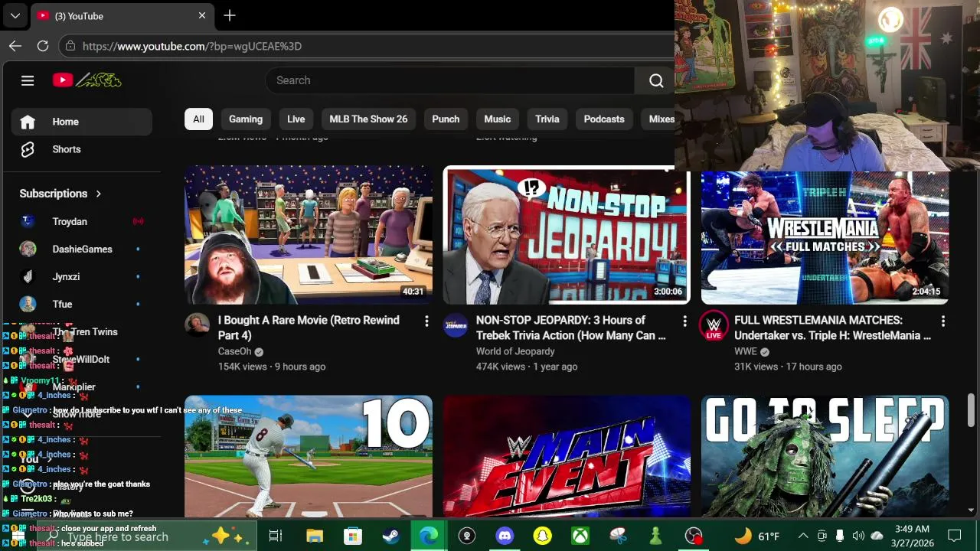Select the Gaming filter chip

click(x=246, y=119)
